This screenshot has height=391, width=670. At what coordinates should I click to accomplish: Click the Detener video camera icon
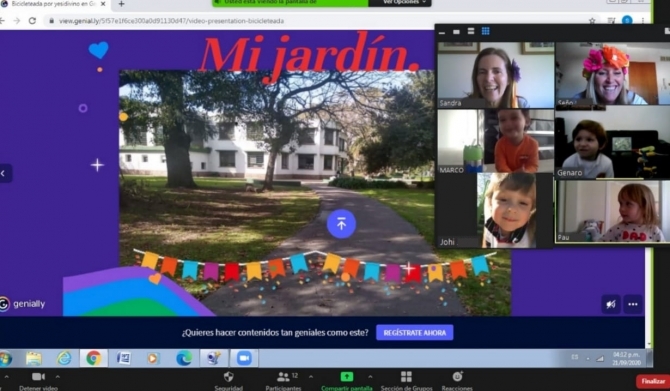(38, 376)
